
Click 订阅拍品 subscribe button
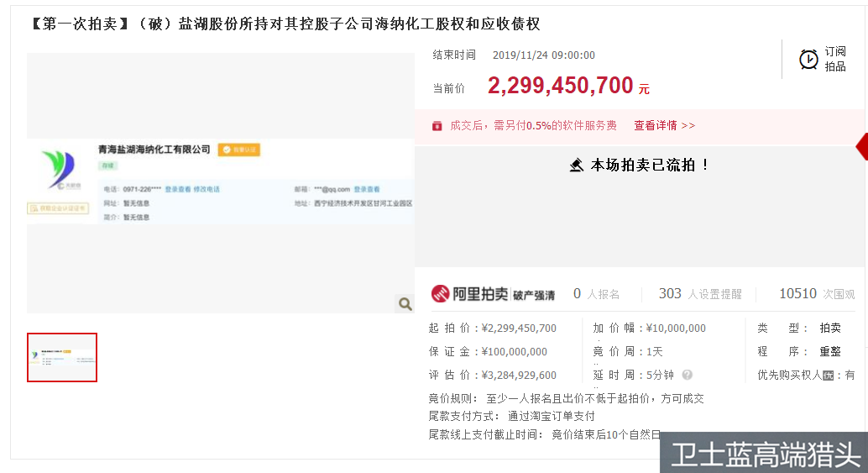point(824,59)
